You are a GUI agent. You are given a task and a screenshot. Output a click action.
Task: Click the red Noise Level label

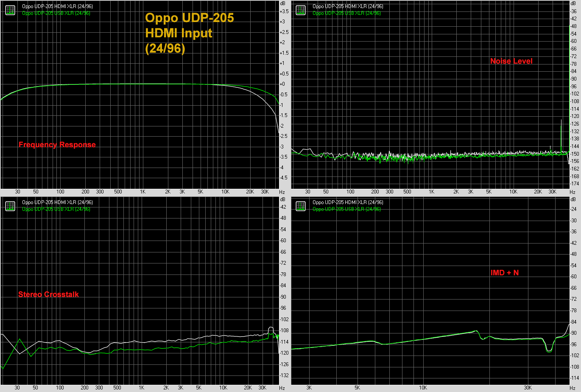(511, 61)
